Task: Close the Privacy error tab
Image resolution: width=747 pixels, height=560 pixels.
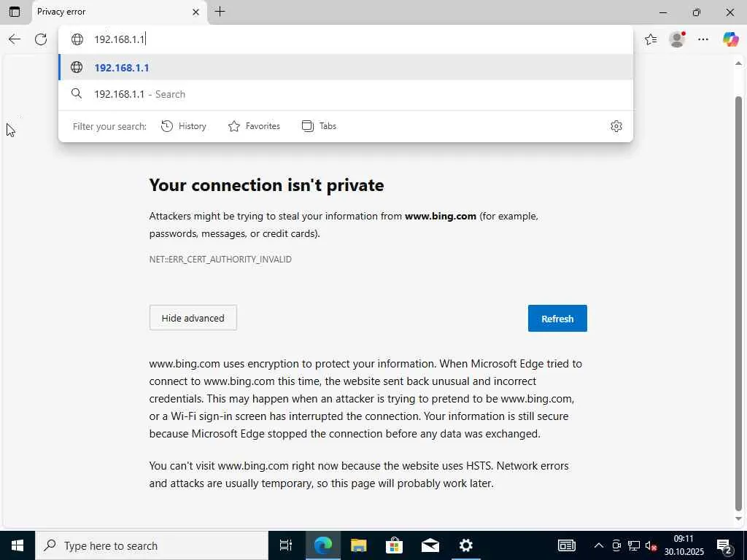Action: tap(196, 12)
